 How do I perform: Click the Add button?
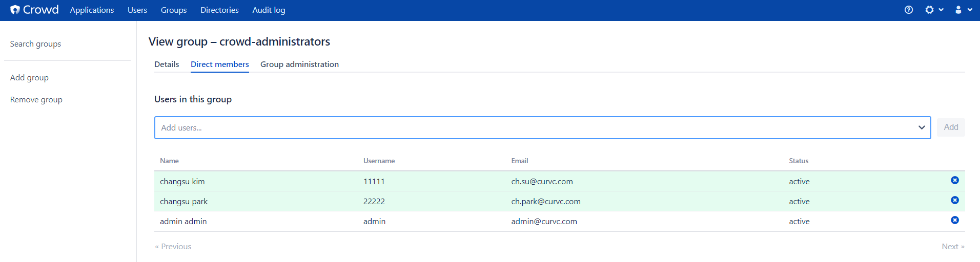pos(951,127)
